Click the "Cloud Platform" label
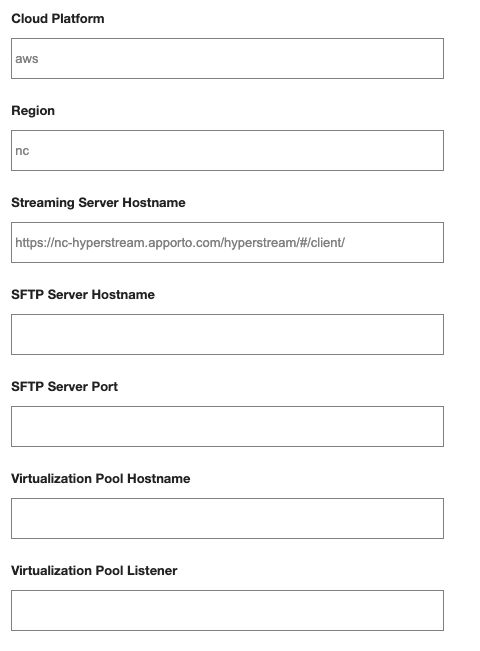480x651 pixels. tap(58, 19)
